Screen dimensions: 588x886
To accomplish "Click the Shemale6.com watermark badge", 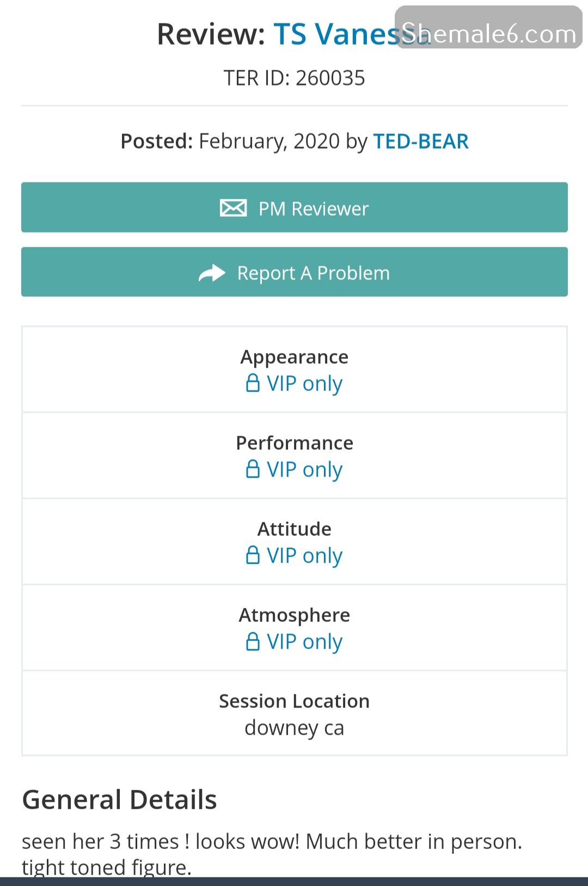I will coord(488,28).
